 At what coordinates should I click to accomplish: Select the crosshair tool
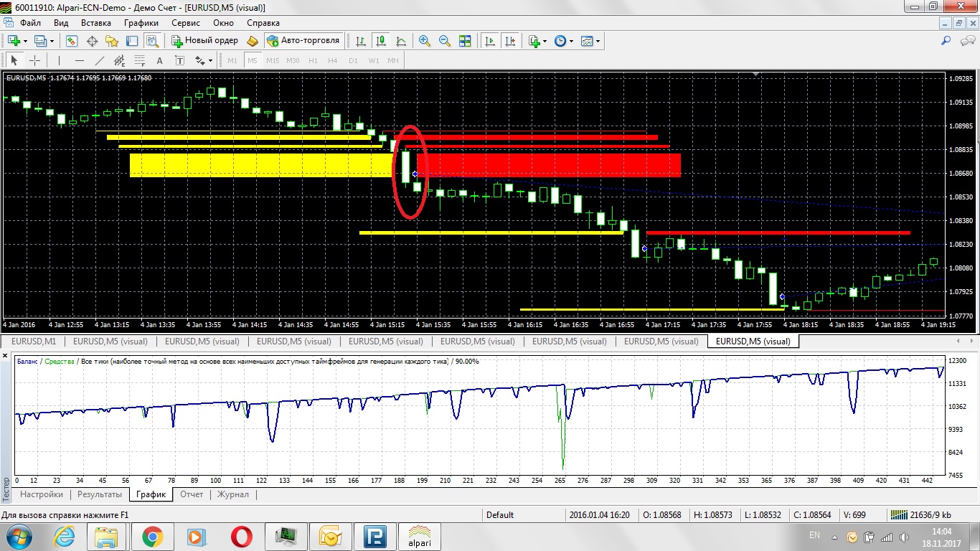[x=34, y=61]
